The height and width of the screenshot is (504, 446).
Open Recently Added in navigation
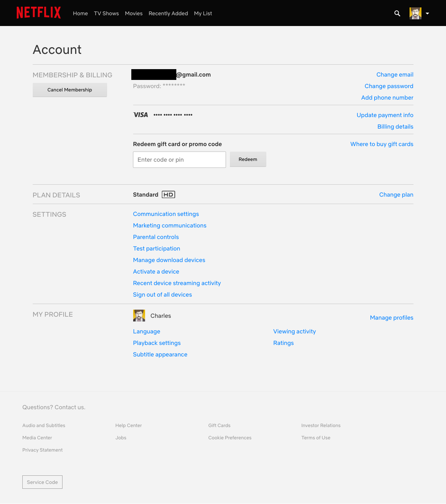(x=168, y=13)
